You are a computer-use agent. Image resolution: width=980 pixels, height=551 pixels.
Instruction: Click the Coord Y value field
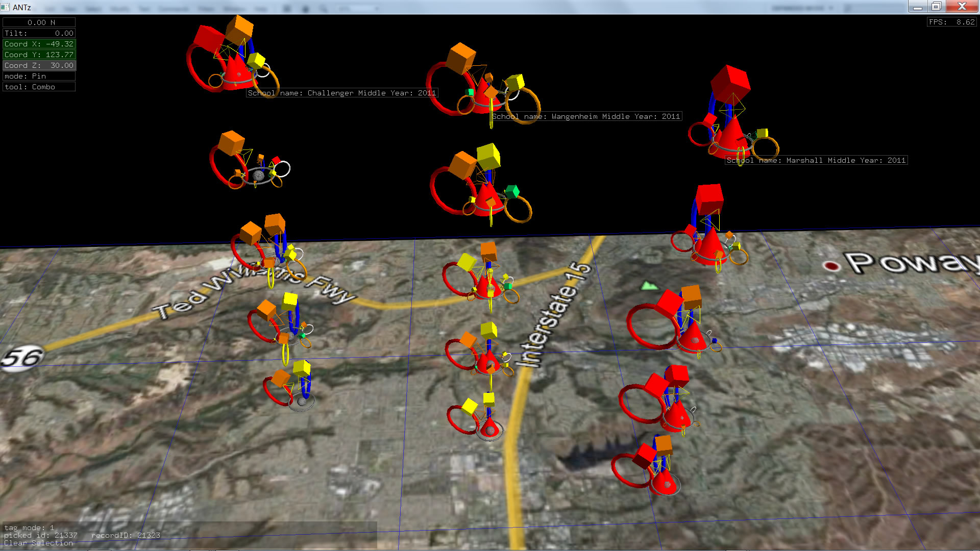point(39,55)
